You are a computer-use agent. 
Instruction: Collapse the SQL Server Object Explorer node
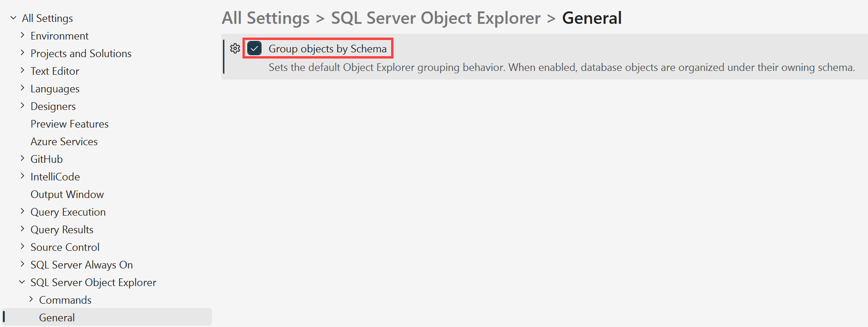pyautogui.click(x=21, y=281)
